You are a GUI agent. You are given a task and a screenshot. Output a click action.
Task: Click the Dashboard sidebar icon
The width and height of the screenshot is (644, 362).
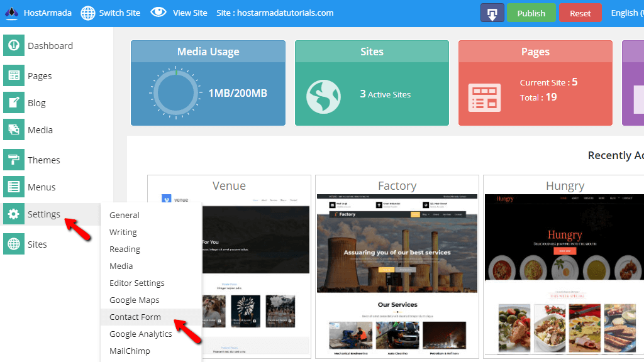(14, 45)
